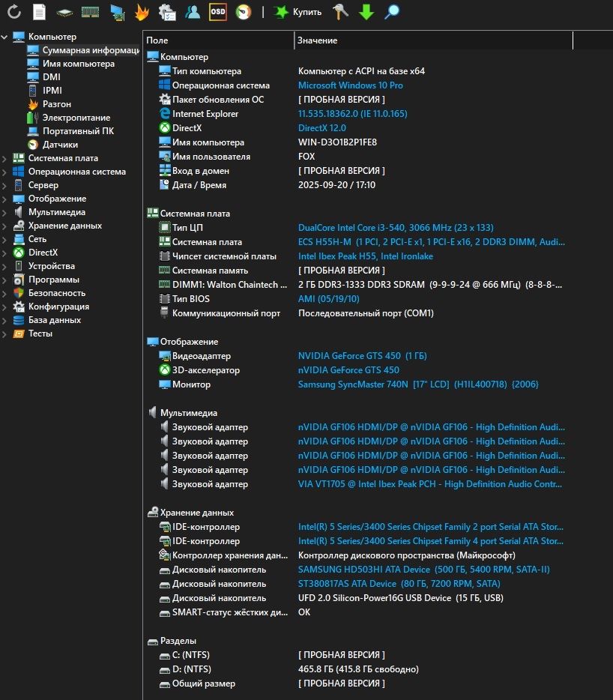
Task: Click the 3D-акселератор nVIDIA GeForce GTS 450 link
Action: [348, 370]
